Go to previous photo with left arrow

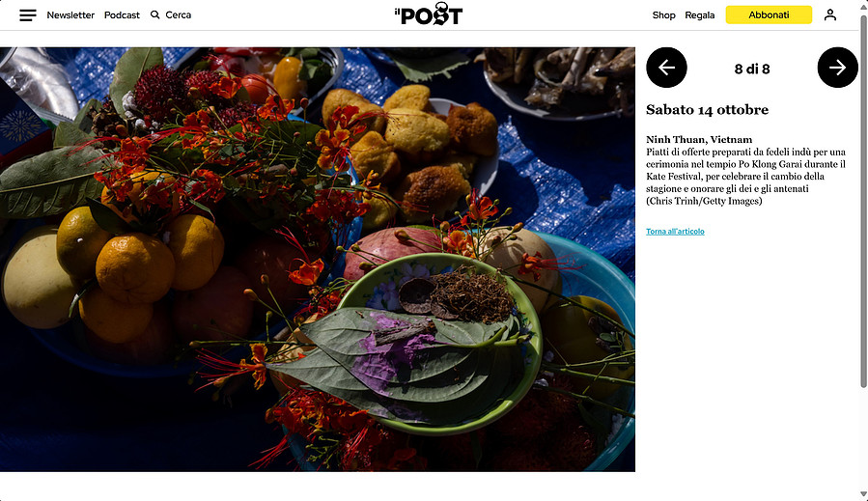666,68
